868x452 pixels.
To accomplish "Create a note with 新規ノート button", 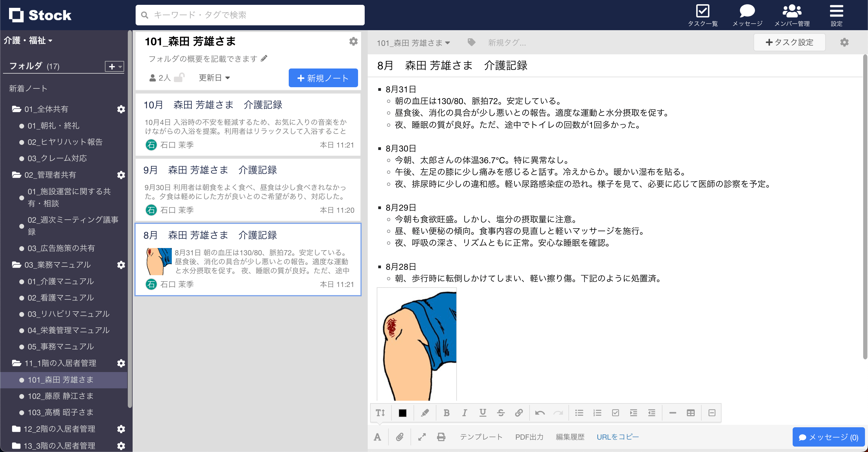I will (x=323, y=78).
